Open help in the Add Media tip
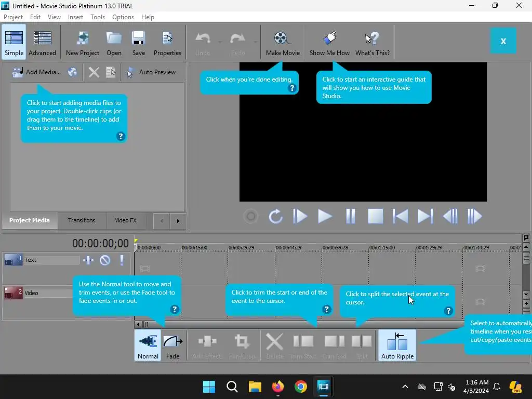This screenshot has height=399, width=532. [121, 137]
